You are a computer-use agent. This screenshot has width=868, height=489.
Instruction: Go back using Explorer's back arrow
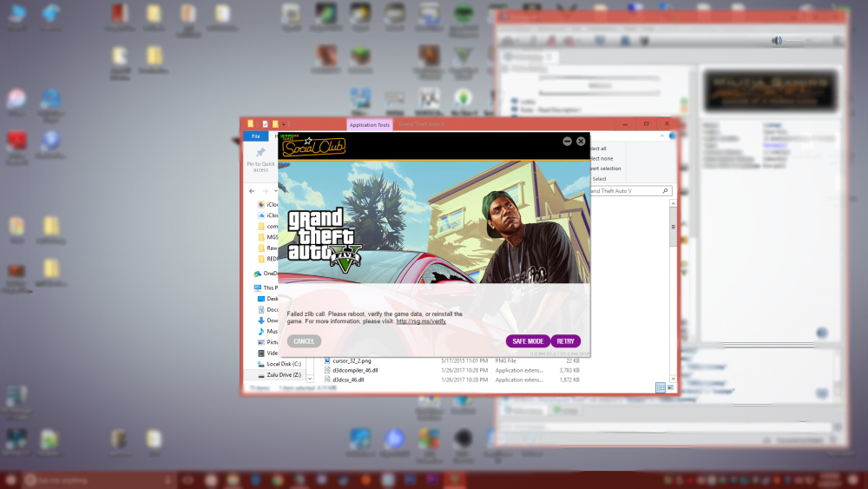coord(252,191)
